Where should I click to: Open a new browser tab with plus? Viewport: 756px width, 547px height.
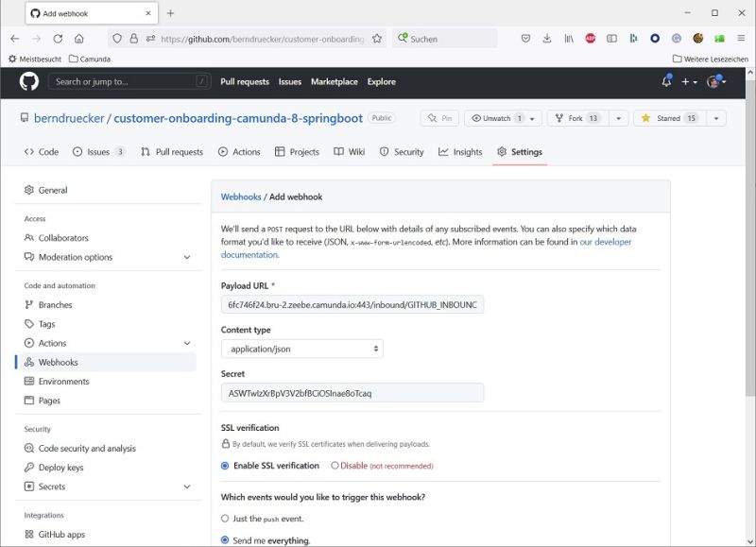(170, 13)
